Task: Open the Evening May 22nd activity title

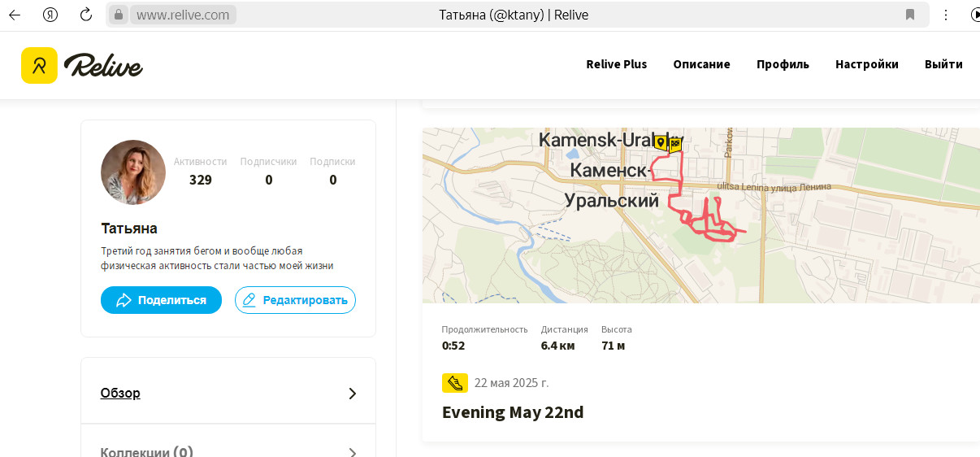Action: [x=513, y=412]
